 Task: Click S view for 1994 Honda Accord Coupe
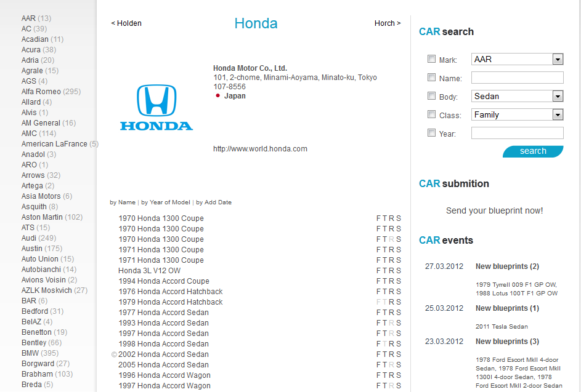pyautogui.click(x=399, y=281)
